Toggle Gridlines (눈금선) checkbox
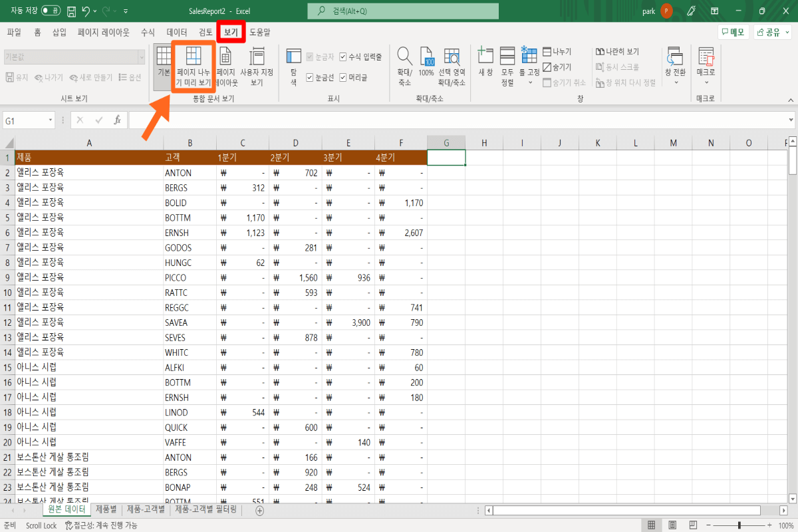 pos(320,78)
